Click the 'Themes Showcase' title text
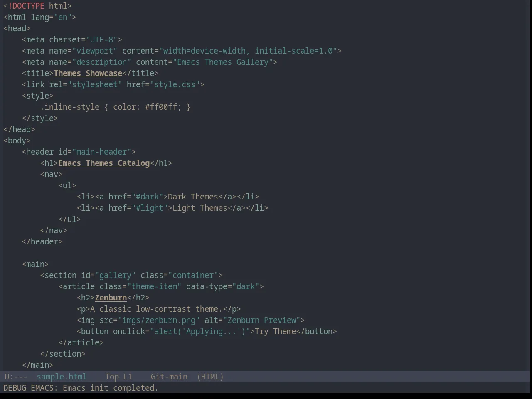 click(88, 73)
